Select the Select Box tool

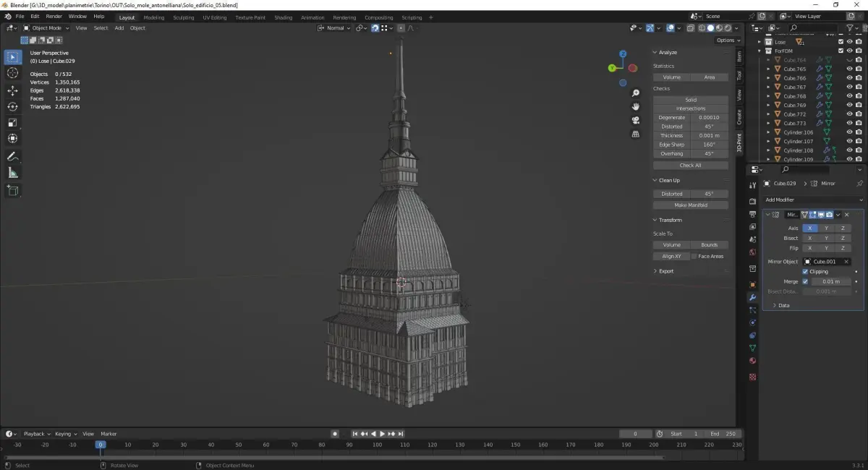coord(13,57)
